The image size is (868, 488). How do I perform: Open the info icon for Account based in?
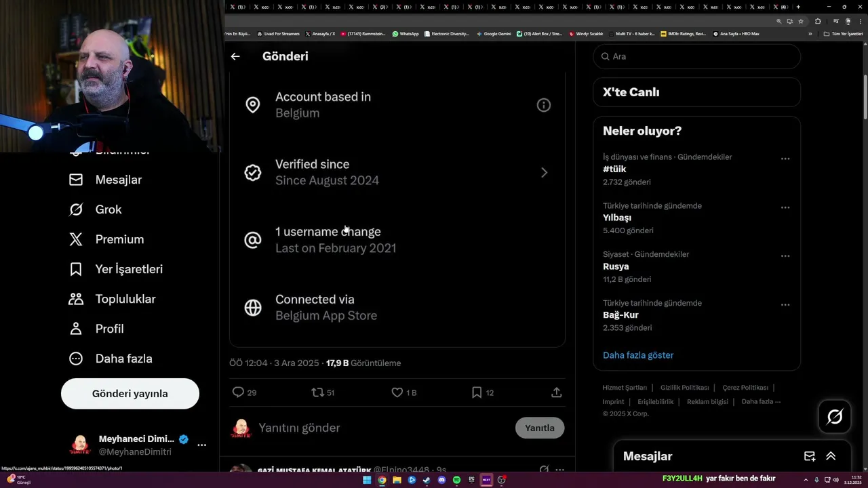coord(544,105)
